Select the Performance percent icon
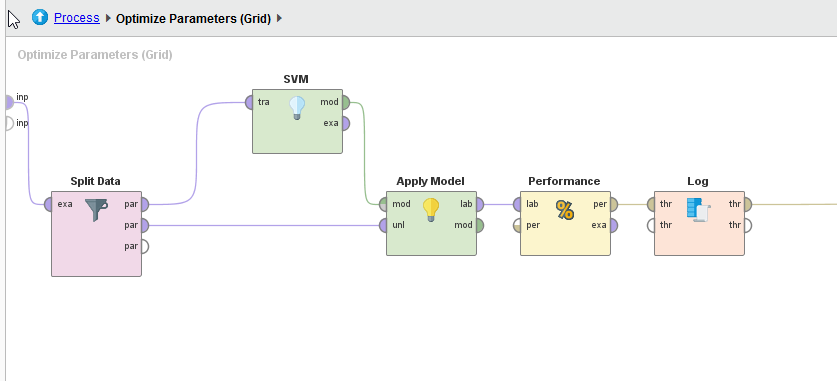Viewport: 837px width, 381px height. tap(565, 210)
